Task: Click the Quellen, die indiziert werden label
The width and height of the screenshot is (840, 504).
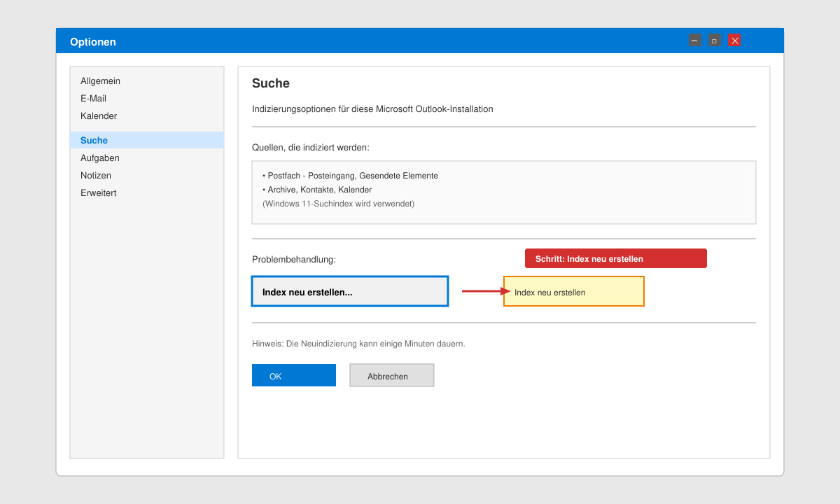Action: [311, 148]
